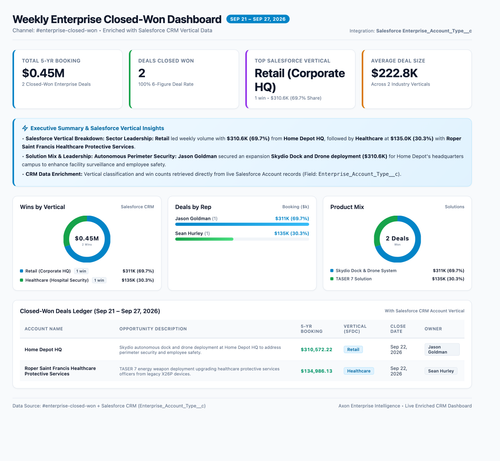Click the $310,572.22 booking amount
The image size is (500, 461).
(x=316, y=349)
